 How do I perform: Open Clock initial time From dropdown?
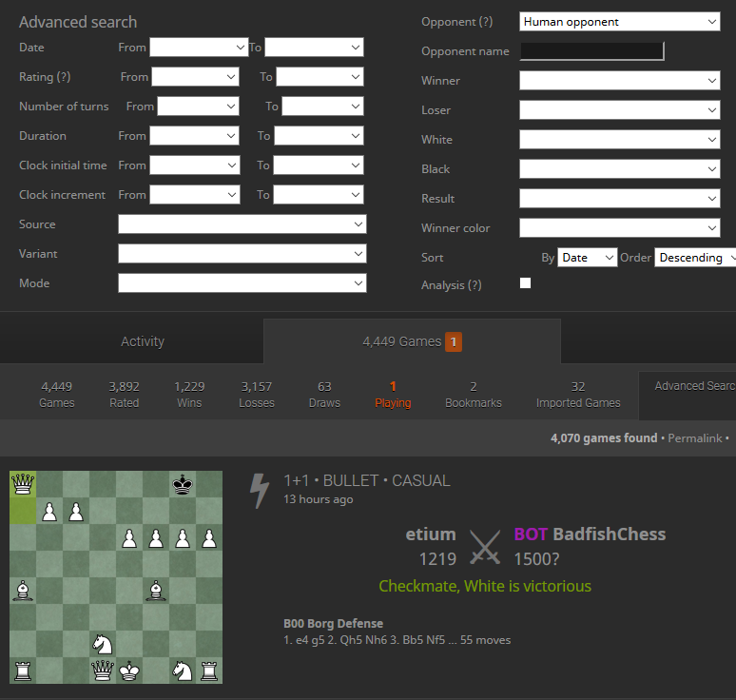[195, 165]
